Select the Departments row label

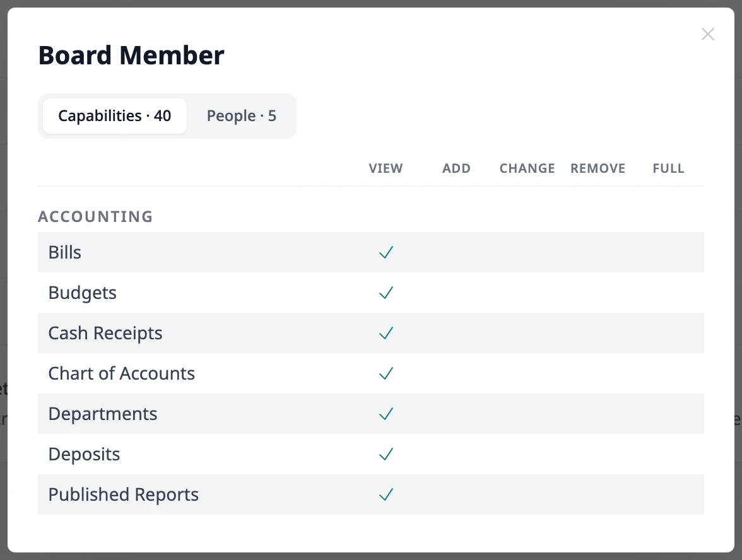pyautogui.click(x=103, y=414)
